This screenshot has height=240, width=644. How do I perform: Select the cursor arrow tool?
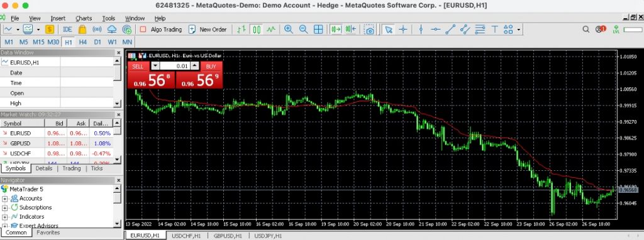pyautogui.click(x=389, y=29)
